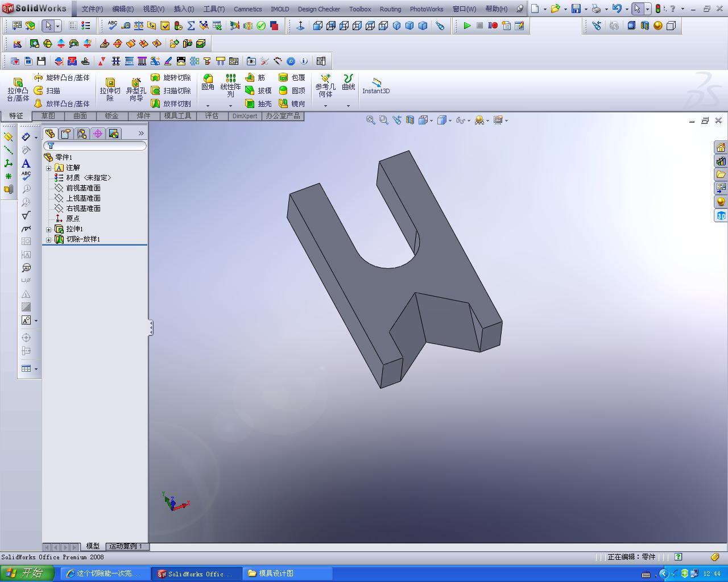Click the feature tree filter field
Image resolution: width=728 pixels, height=582 pixels.
(x=95, y=146)
